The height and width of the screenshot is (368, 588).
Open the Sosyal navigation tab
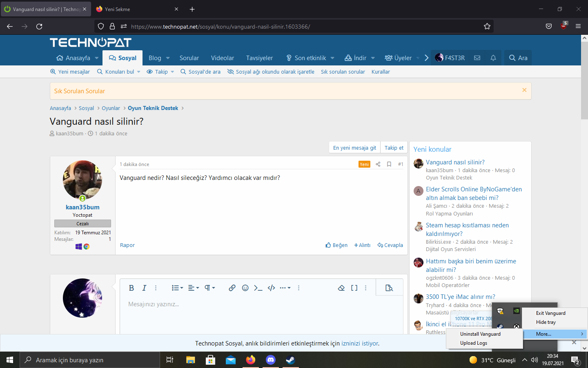click(122, 58)
